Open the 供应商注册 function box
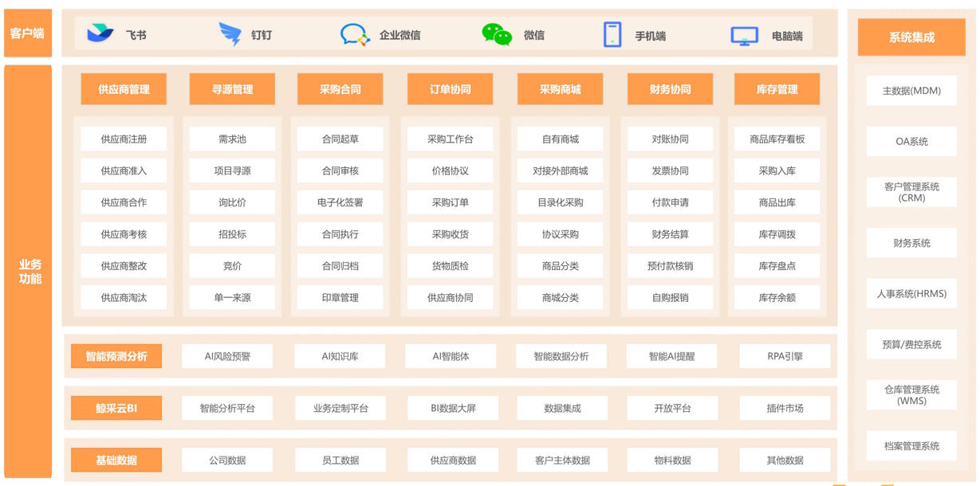980x486 pixels. tap(124, 139)
